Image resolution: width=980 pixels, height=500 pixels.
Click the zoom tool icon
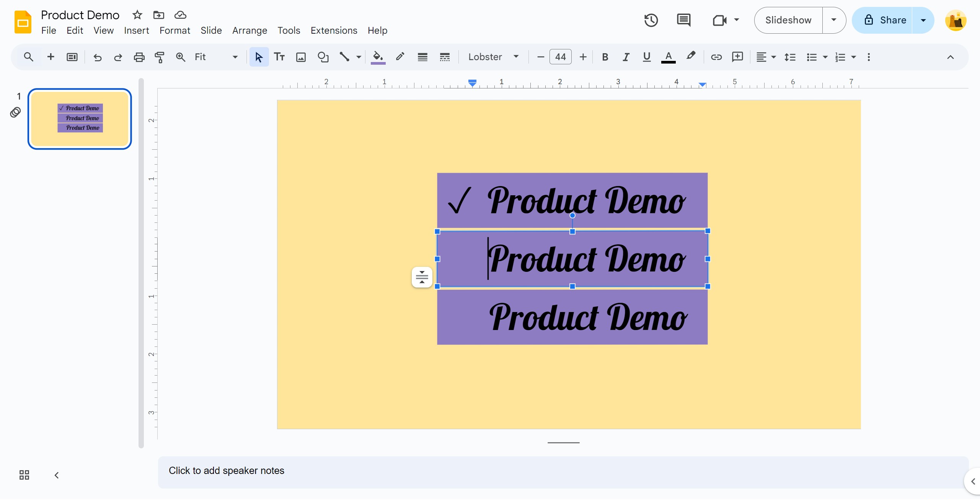pos(180,57)
